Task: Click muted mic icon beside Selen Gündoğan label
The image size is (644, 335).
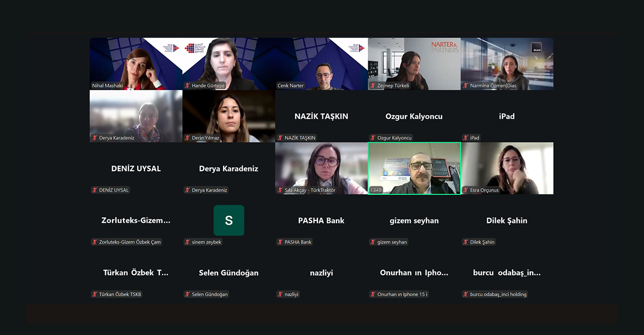Action: (x=188, y=294)
